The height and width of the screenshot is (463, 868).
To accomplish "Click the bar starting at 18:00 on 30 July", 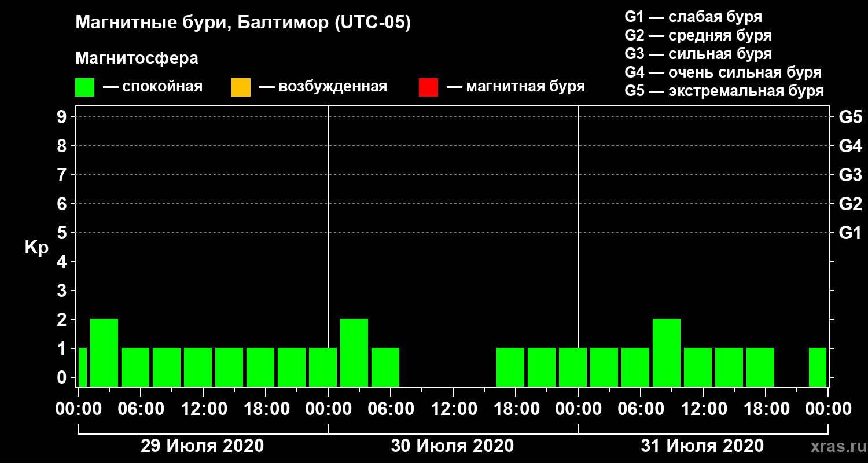I will [x=510, y=367].
